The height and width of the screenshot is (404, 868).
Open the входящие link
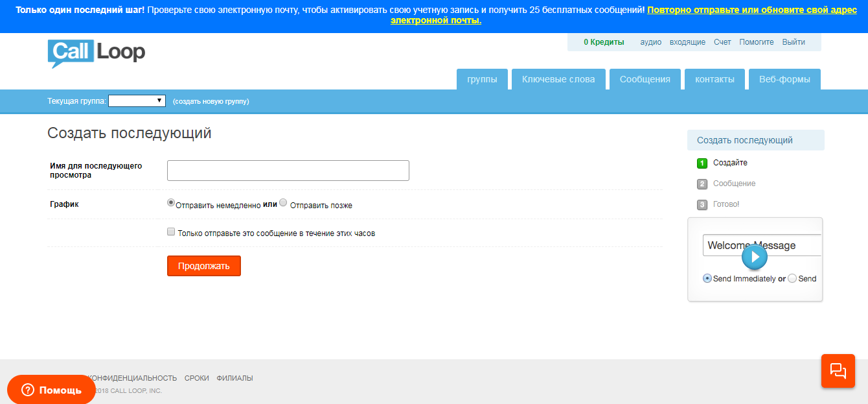(688, 42)
